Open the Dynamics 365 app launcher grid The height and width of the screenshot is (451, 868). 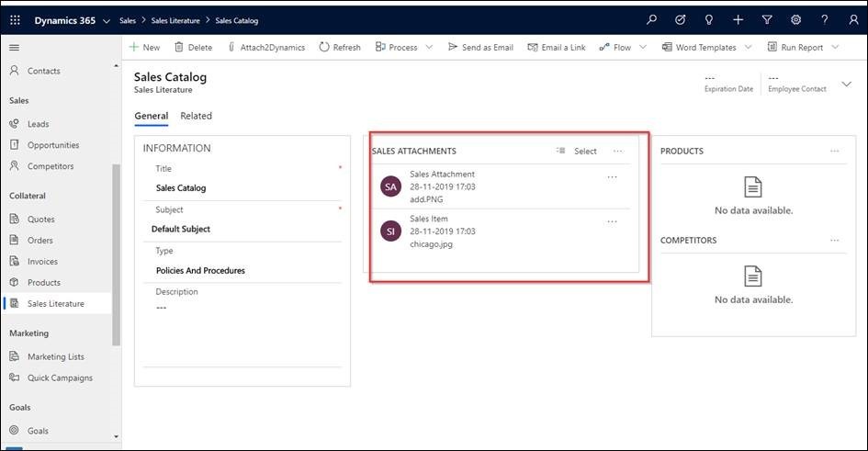pyautogui.click(x=15, y=20)
